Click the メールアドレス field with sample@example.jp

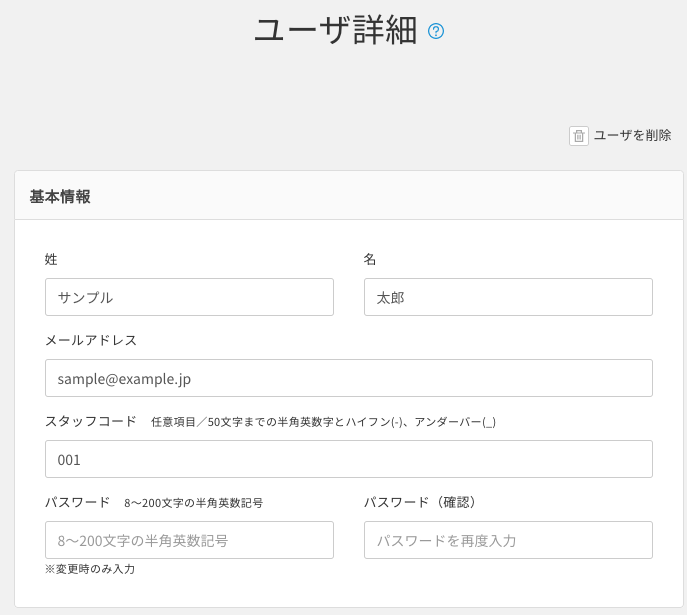point(348,378)
